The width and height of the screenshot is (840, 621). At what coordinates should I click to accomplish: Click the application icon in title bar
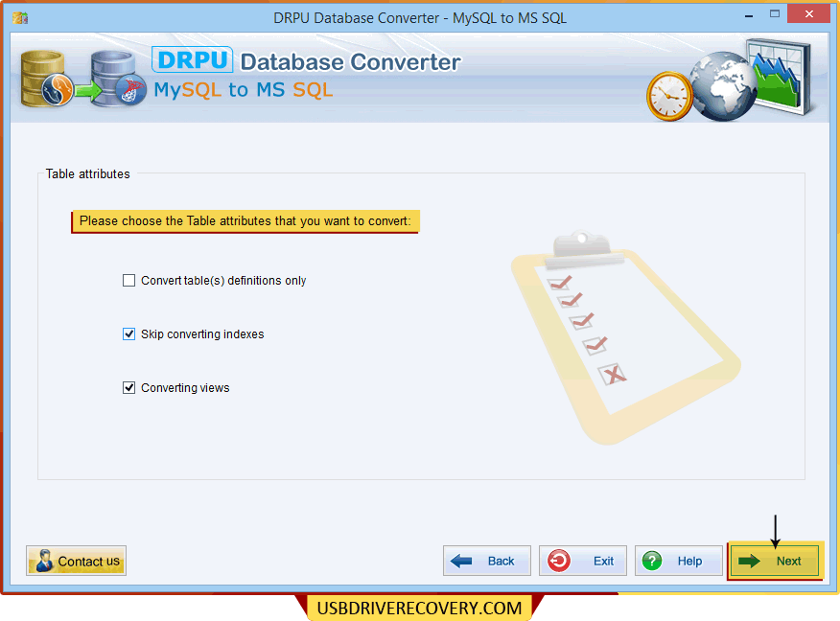click(20, 18)
